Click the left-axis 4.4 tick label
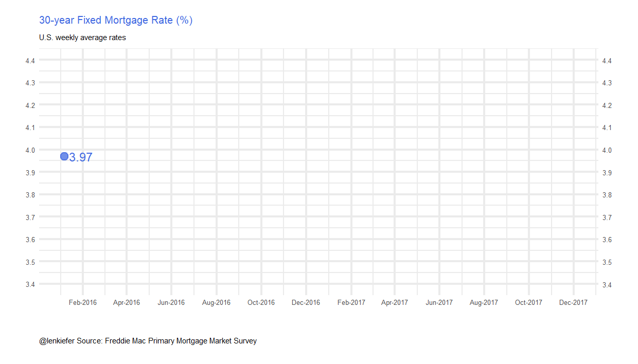 30,61
